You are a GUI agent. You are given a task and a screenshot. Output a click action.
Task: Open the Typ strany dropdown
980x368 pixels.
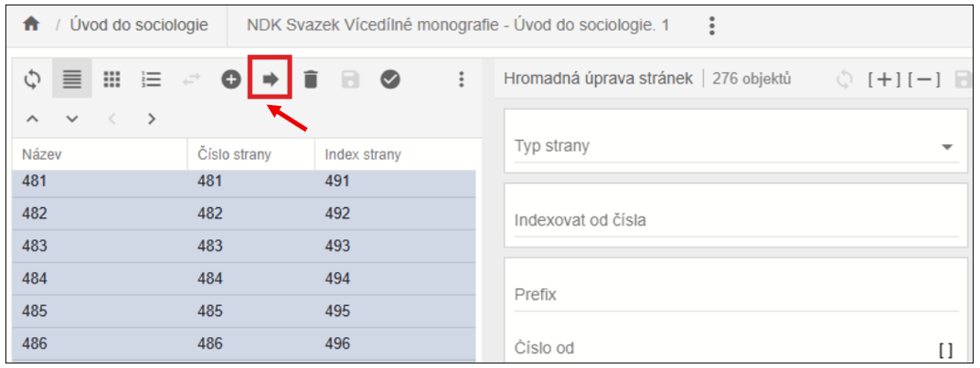click(946, 147)
